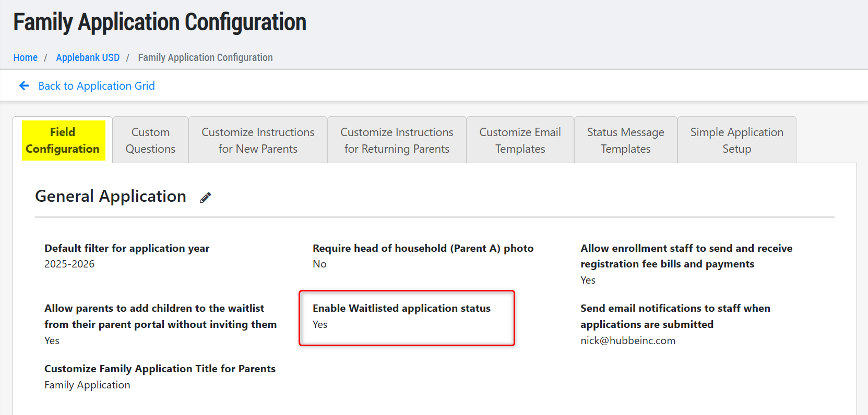Open Customize Instructions for Returning Parents tab
Viewport: 868px width, 415px height.
click(x=397, y=140)
